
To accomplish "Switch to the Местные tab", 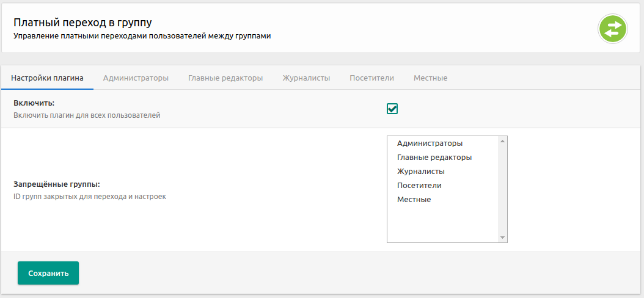I will click(430, 78).
